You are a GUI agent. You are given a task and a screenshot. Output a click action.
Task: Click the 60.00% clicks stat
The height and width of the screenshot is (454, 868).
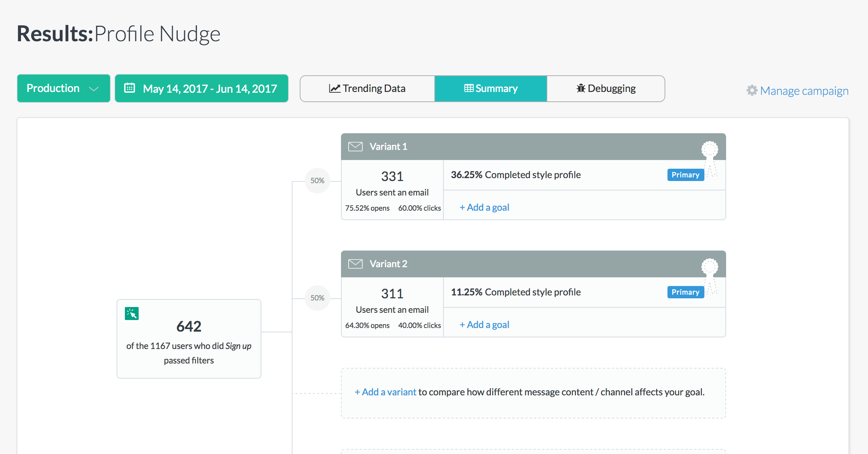tap(420, 208)
